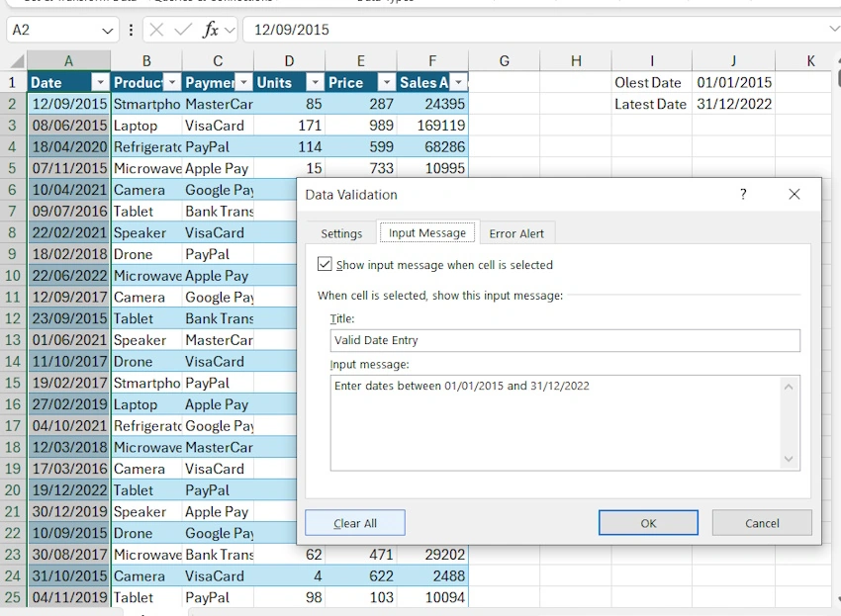841x616 pixels.
Task: Click OK in Data Validation dialog
Action: point(648,523)
